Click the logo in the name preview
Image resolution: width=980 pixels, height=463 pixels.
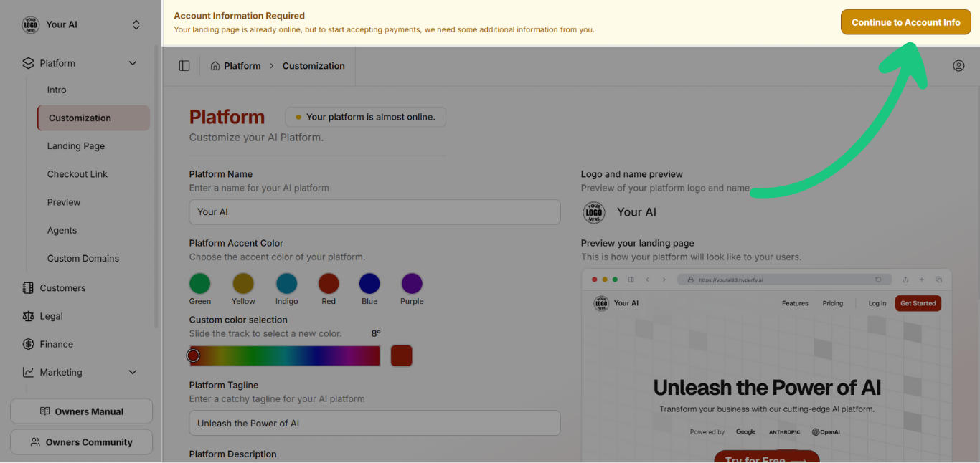tap(594, 212)
